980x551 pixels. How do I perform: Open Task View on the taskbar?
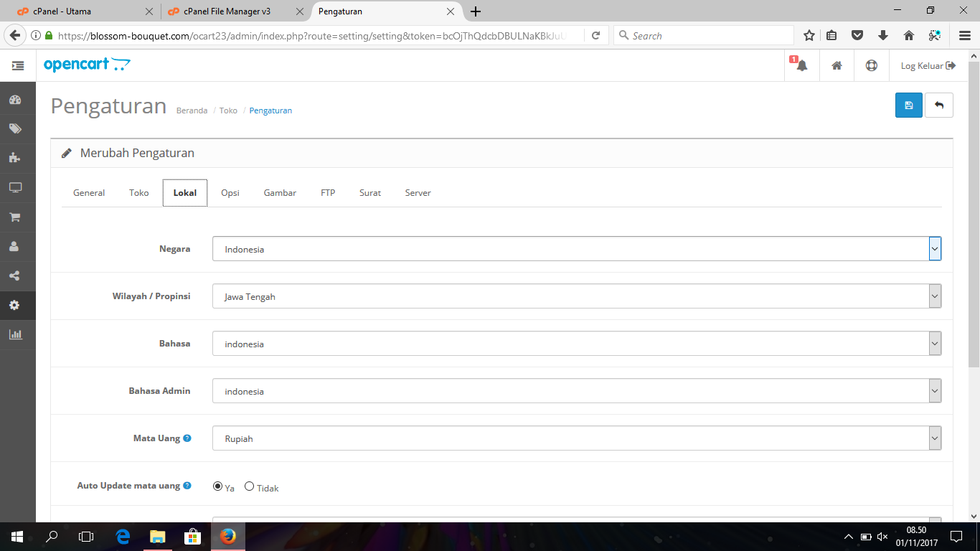[x=86, y=536]
